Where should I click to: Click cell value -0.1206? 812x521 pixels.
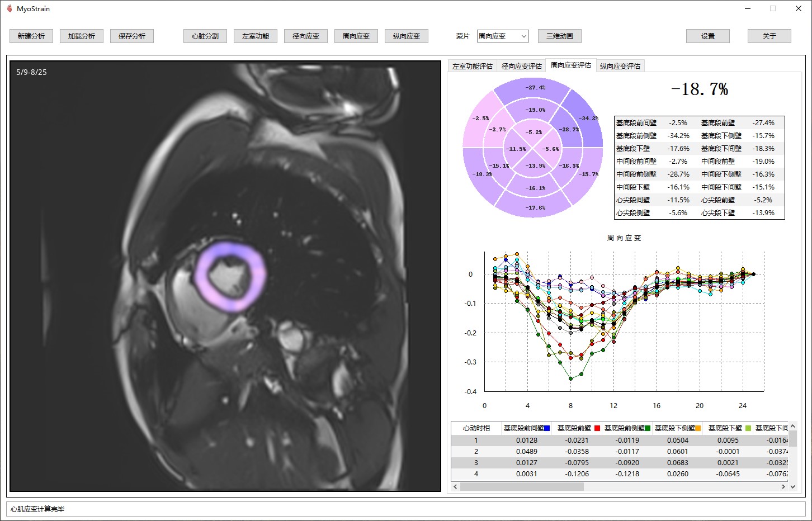click(x=577, y=474)
